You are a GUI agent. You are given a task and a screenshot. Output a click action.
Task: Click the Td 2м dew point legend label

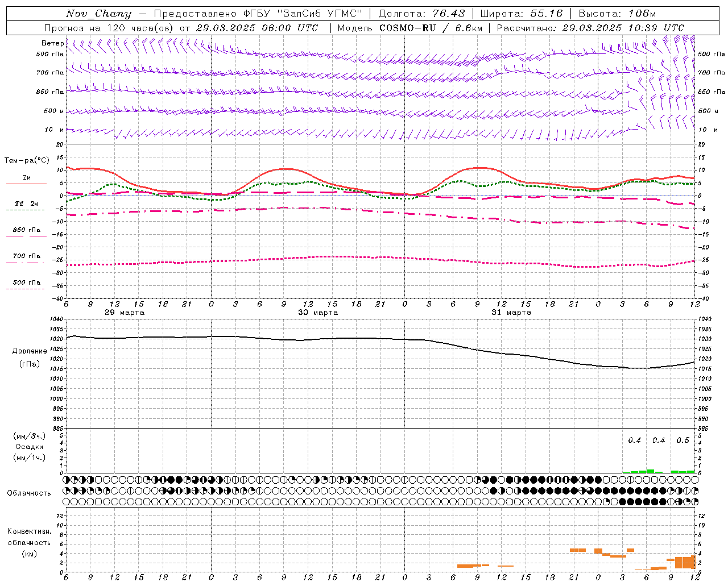click(x=27, y=203)
